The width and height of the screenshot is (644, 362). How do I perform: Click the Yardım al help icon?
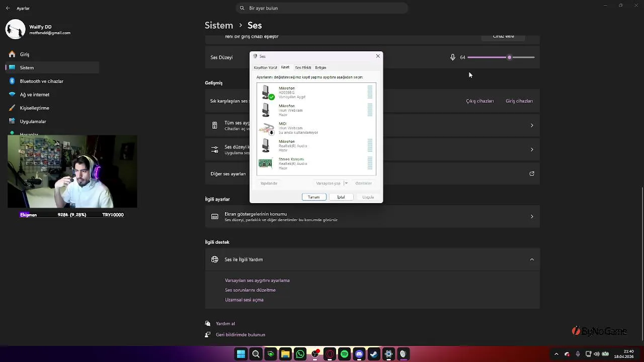[208, 324]
